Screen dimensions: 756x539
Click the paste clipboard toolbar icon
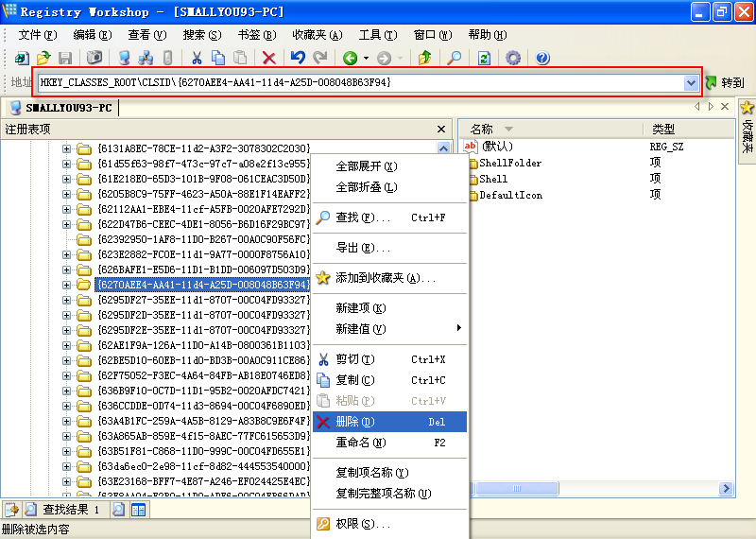pos(240,58)
